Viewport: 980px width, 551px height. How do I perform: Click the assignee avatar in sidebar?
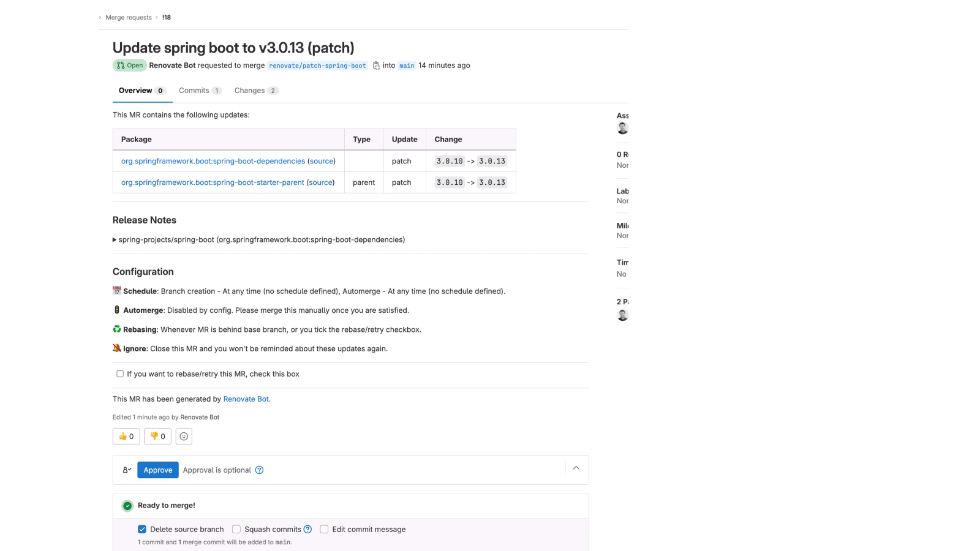[x=623, y=128]
